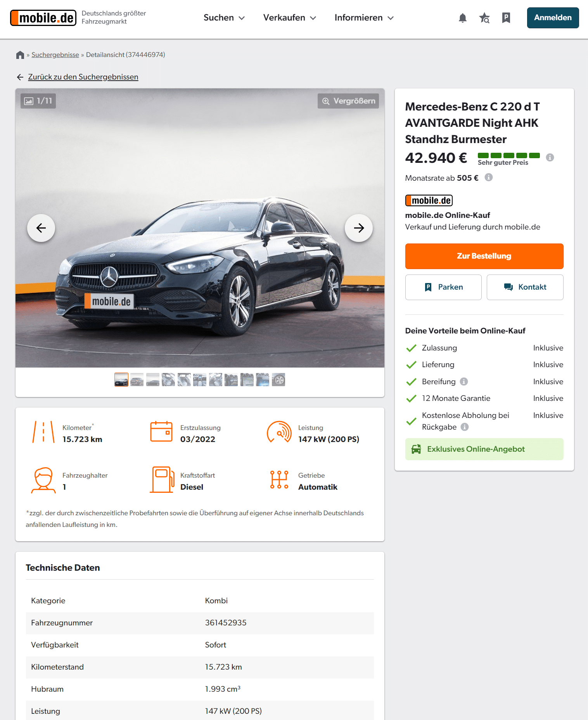Select last gallery thumbnail showing wheel
The image size is (588, 720).
coord(278,380)
